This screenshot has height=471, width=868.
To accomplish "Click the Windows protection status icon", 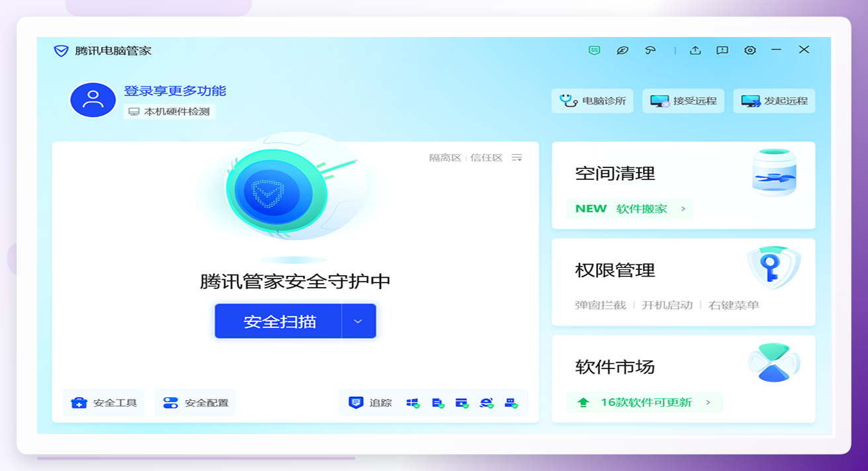I will click(413, 403).
